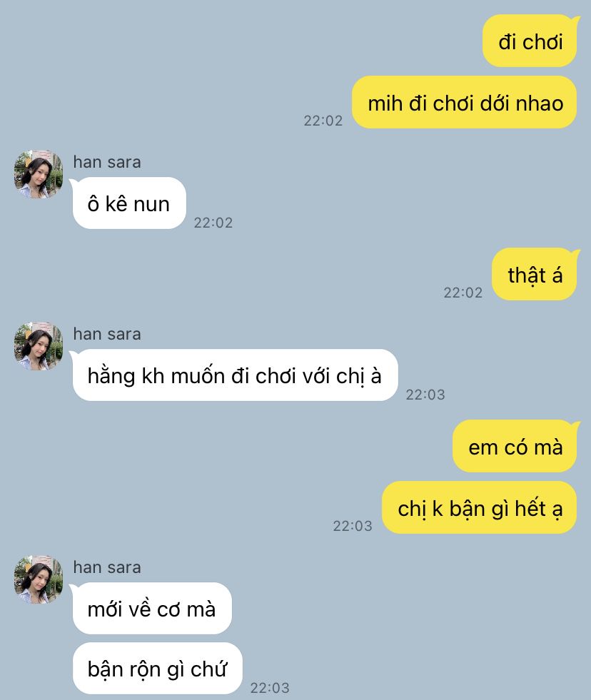Tap han sara's avatar beside 'ô kê nun'
The width and height of the screenshot is (591, 700).
point(39,174)
